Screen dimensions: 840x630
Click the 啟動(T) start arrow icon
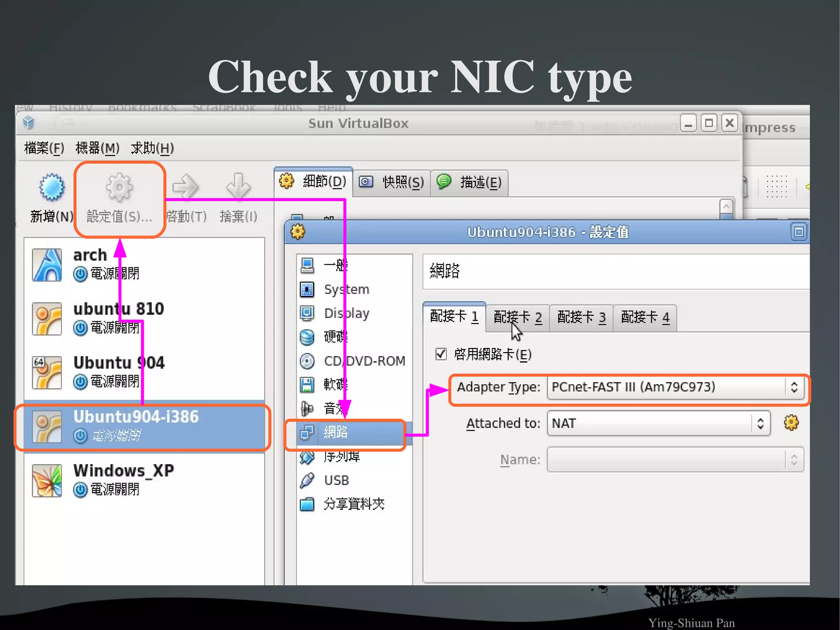[x=185, y=187]
